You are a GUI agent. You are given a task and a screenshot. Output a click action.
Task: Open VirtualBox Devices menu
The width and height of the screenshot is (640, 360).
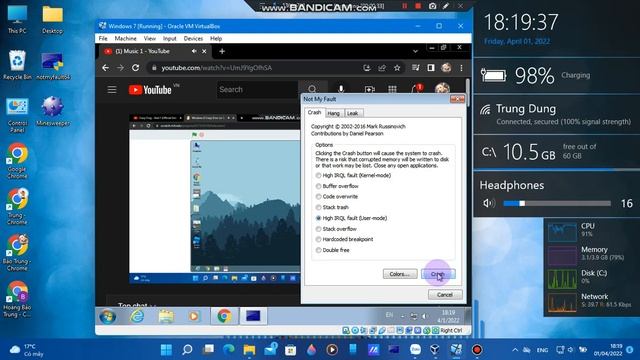(193, 38)
